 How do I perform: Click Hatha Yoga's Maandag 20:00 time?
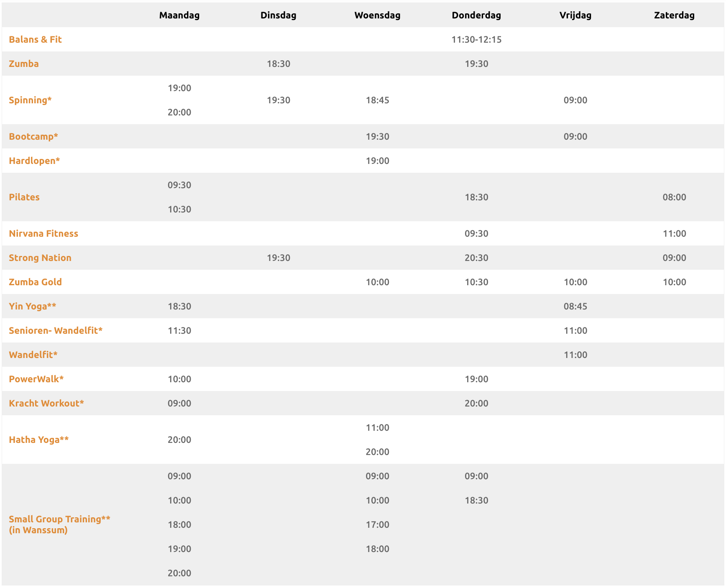coord(179,440)
